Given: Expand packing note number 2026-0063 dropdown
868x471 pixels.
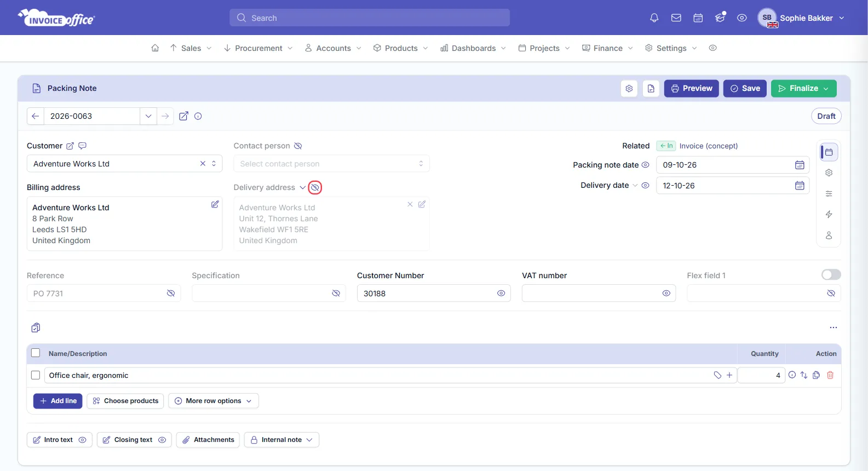Looking at the screenshot, I should point(148,116).
